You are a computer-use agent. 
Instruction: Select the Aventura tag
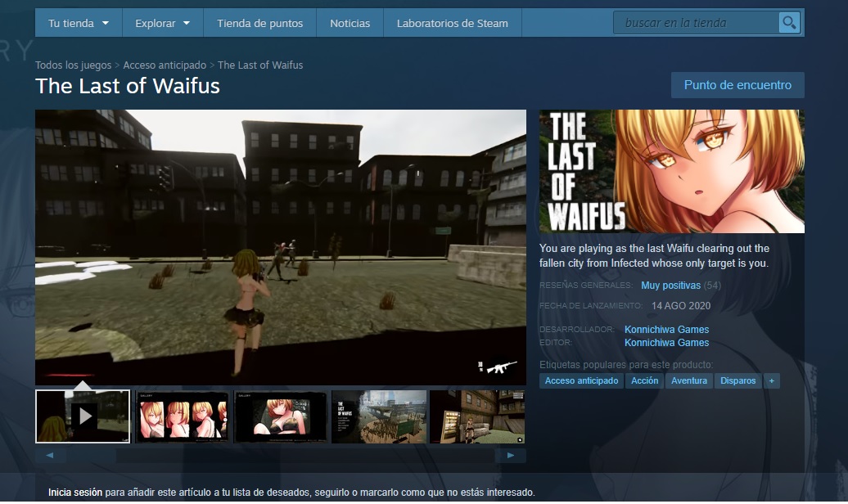pyautogui.click(x=689, y=380)
